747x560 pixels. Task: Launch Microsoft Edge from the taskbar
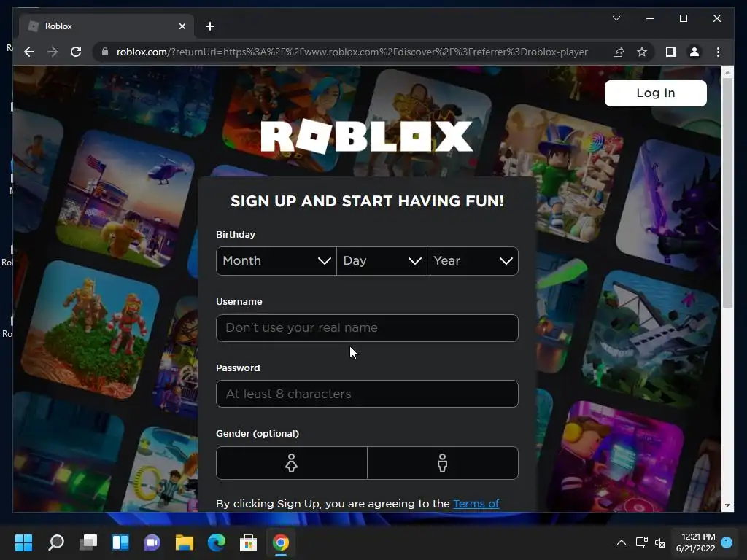click(x=216, y=542)
